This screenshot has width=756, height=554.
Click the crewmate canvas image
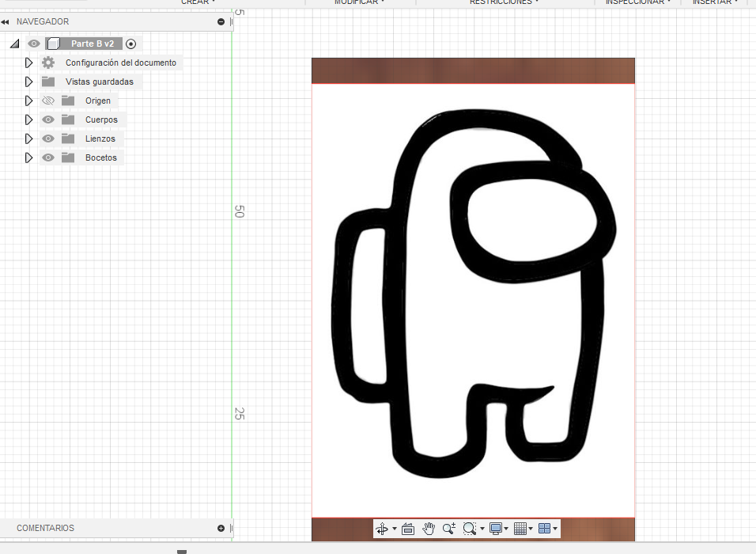coord(473,299)
